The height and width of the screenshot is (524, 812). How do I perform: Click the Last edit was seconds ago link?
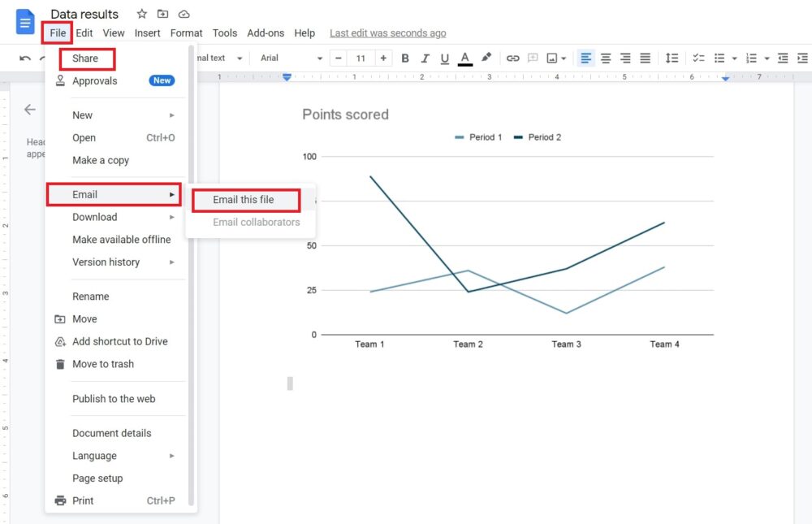[387, 32]
